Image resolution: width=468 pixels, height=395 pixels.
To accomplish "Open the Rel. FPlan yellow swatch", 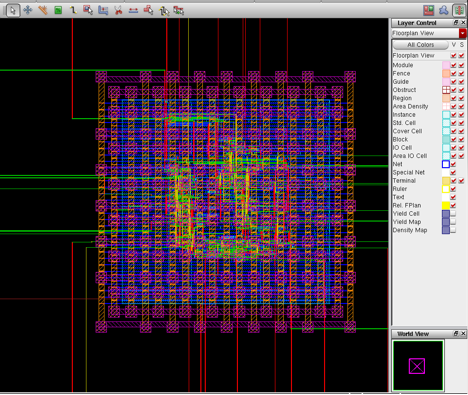I will [446, 205].
